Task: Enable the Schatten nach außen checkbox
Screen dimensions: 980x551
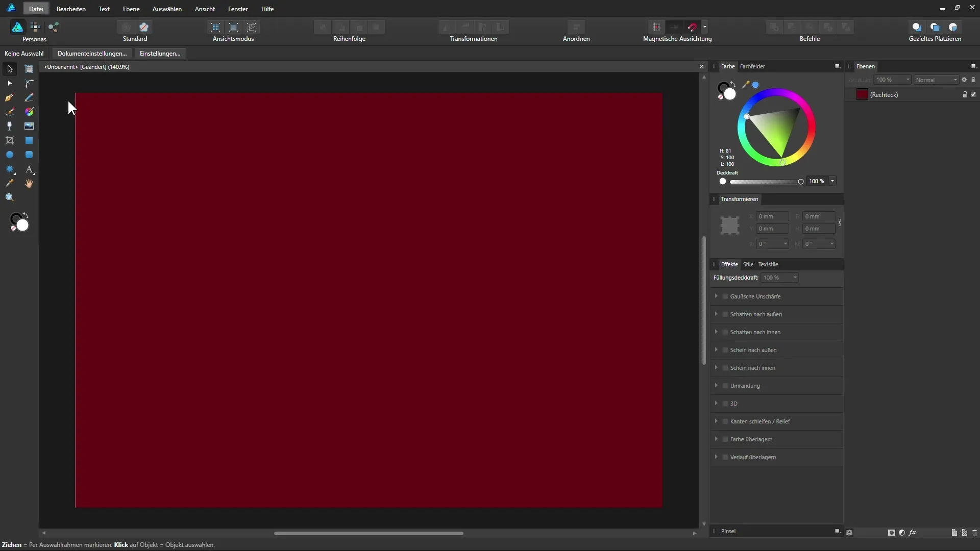Action: (725, 314)
